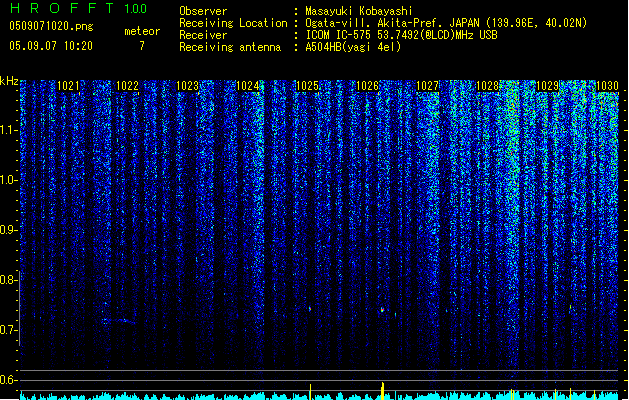Click the 0.8 kHz axis label
This screenshot has width=629, height=400.
(8, 280)
